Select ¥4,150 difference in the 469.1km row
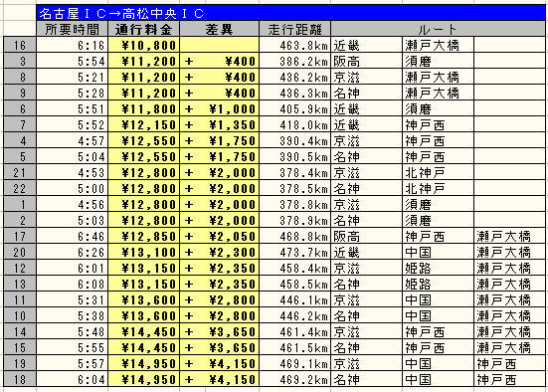This screenshot has height=392, width=548. point(219,363)
